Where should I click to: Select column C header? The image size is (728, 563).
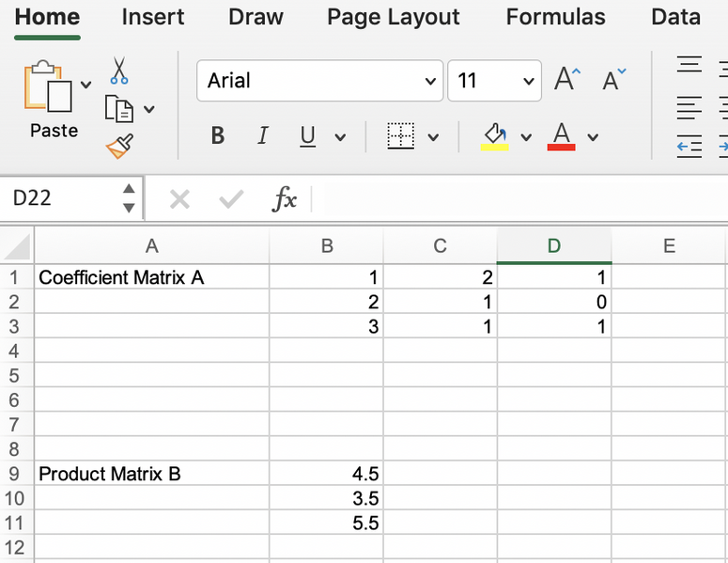point(441,246)
